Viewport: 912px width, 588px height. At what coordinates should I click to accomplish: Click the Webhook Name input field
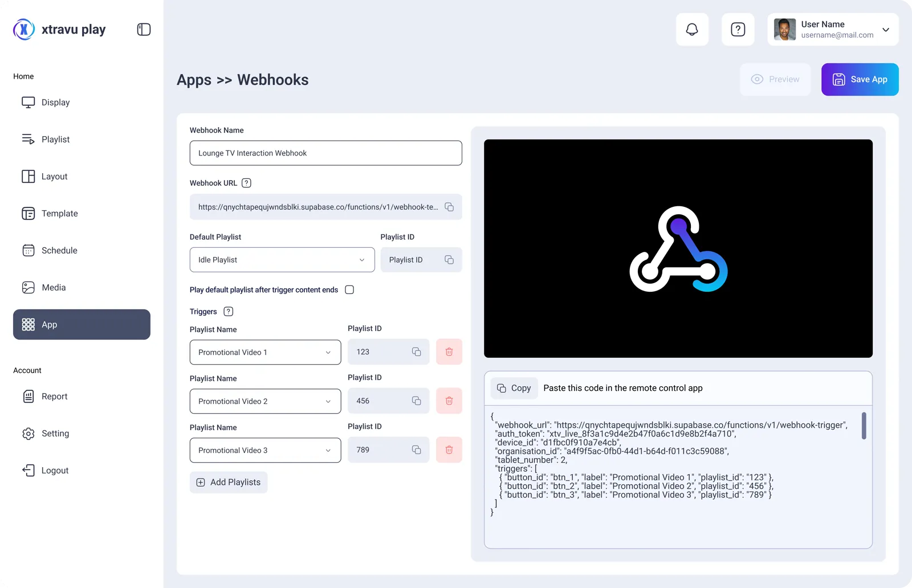coord(325,153)
